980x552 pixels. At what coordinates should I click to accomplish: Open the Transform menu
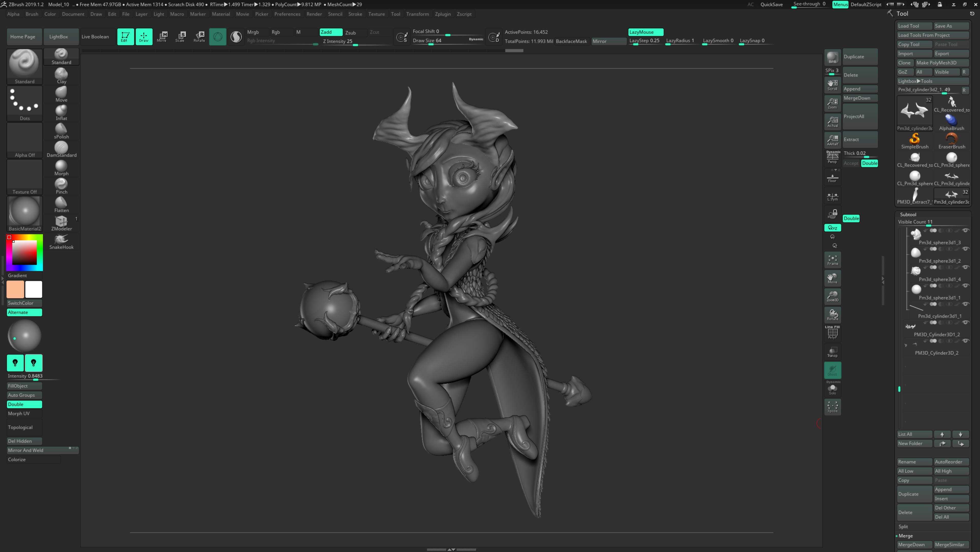click(417, 14)
